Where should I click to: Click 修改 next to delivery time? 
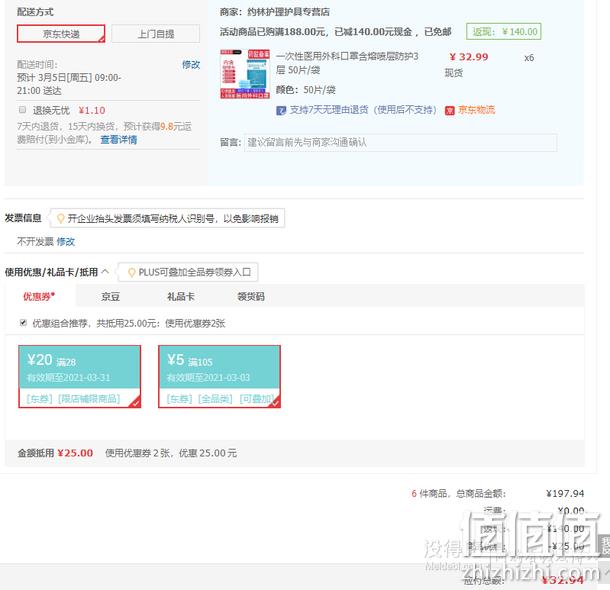[191, 64]
